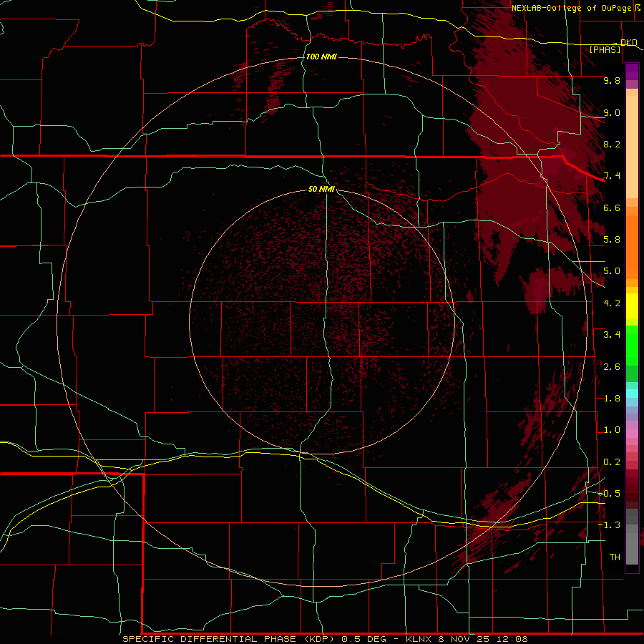This screenshot has width=644, height=644.
Task: Click the -1.3 scale value
Action: coord(610,525)
